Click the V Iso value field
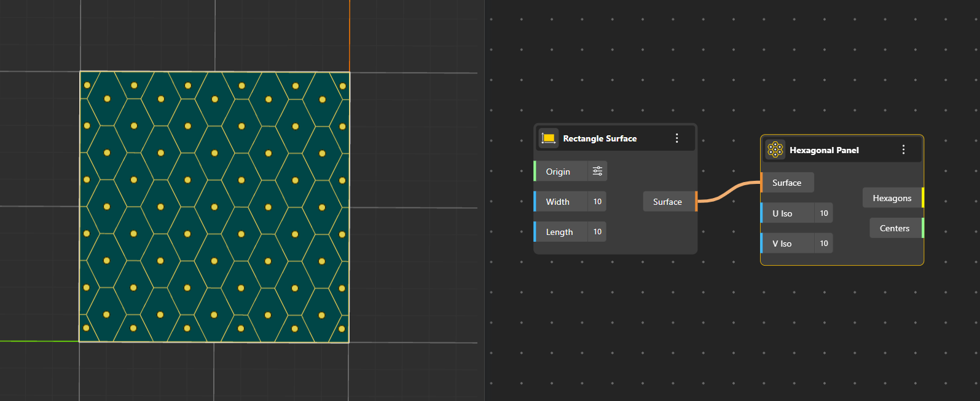Viewport: 980px width, 401px height. (824, 244)
